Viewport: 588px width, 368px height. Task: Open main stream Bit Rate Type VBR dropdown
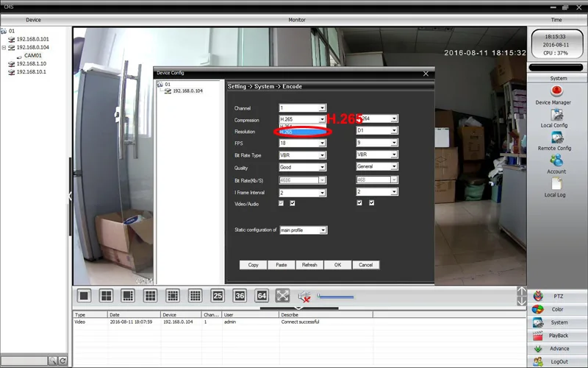(x=302, y=155)
